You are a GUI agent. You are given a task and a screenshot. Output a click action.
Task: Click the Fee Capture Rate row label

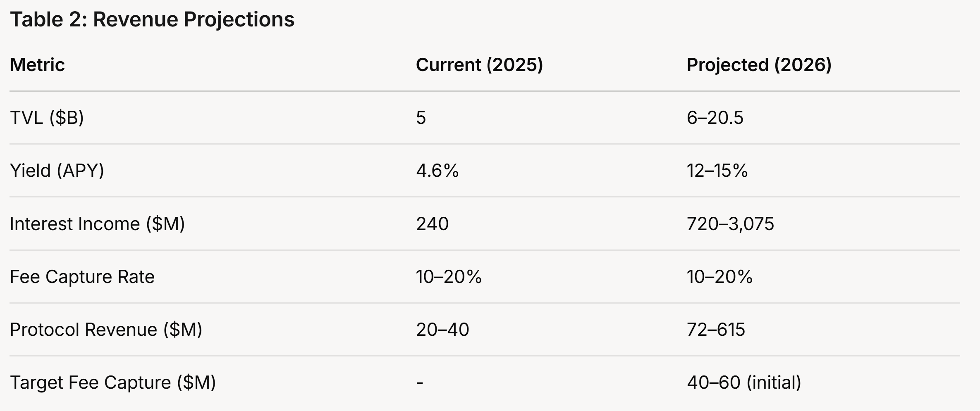[x=82, y=277]
